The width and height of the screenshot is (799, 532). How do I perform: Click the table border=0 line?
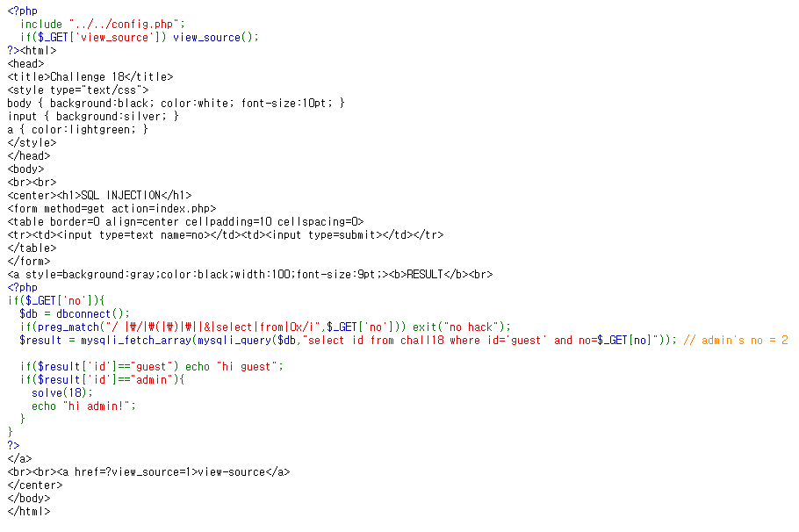[185, 222]
